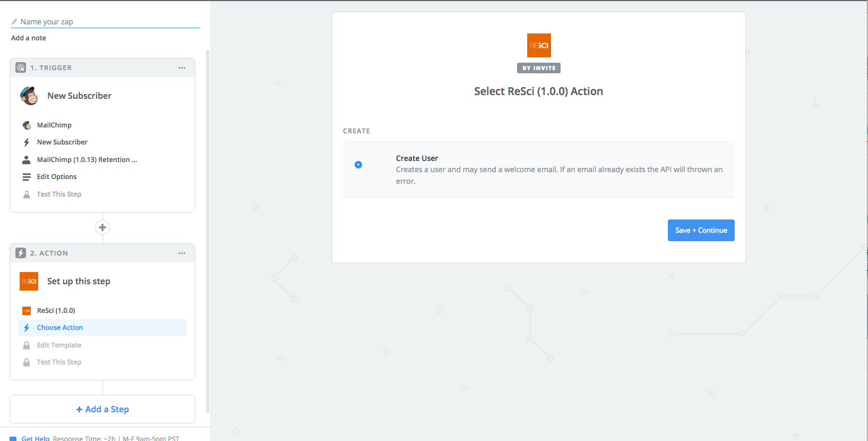Click the large ReSci logo in main panel
The image size is (868, 441).
point(539,46)
